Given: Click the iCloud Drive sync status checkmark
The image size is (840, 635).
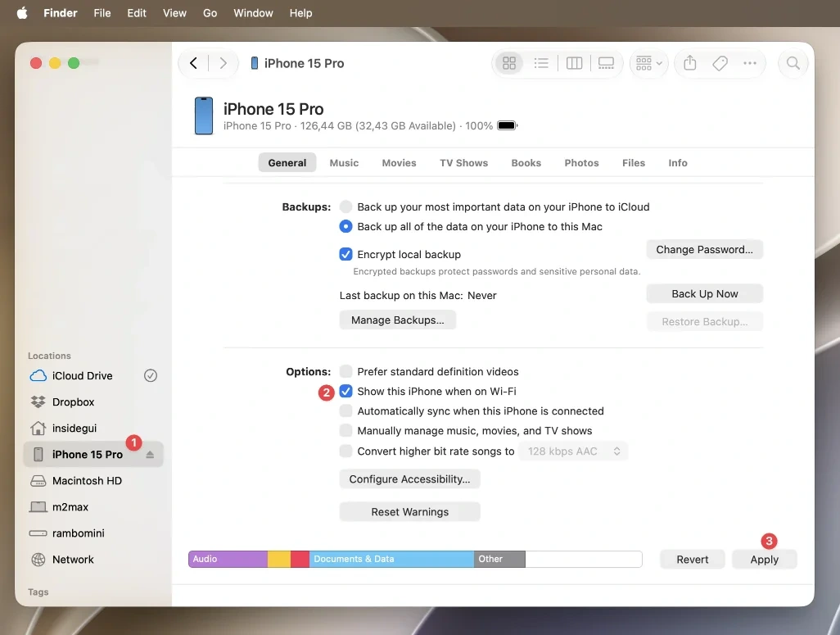Looking at the screenshot, I should point(151,375).
